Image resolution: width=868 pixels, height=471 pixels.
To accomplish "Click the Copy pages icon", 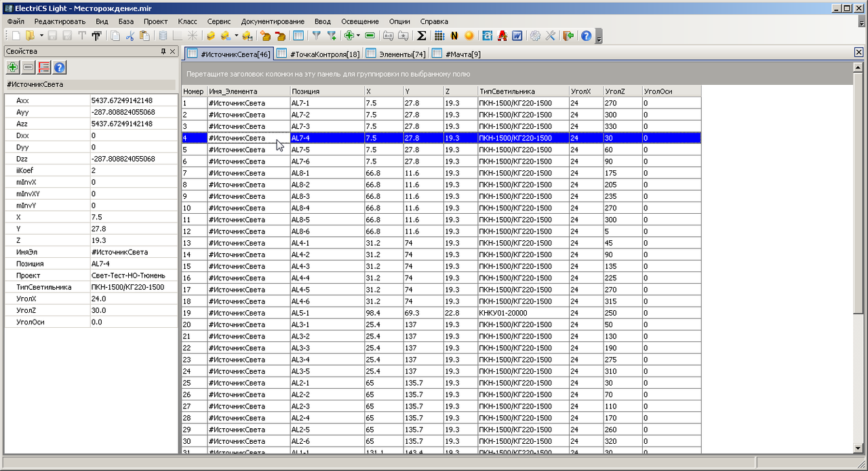I will pyautogui.click(x=115, y=35).
